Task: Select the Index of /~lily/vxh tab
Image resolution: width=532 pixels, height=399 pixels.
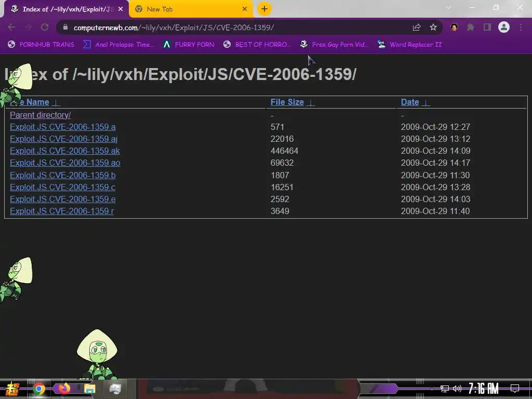Action: pyautogui.click(x=66, y=9)
